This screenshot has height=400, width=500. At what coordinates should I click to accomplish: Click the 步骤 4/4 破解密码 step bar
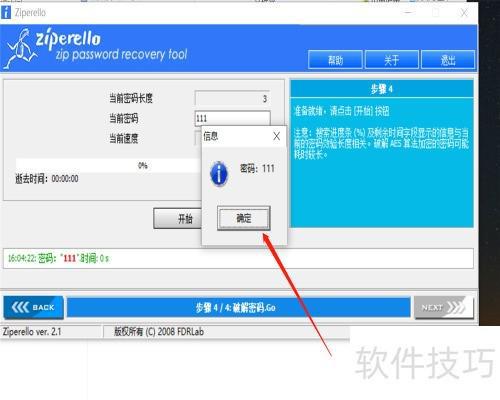point(239,307)
